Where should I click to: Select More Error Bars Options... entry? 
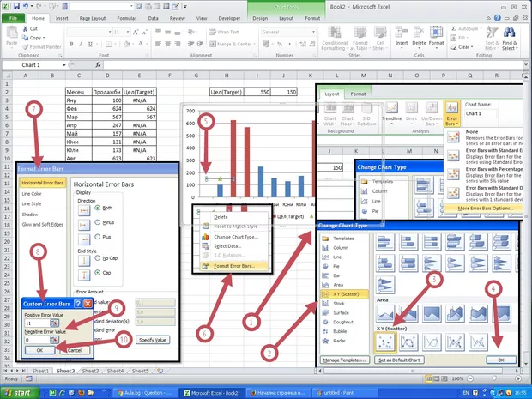click(x=484, y=209)
